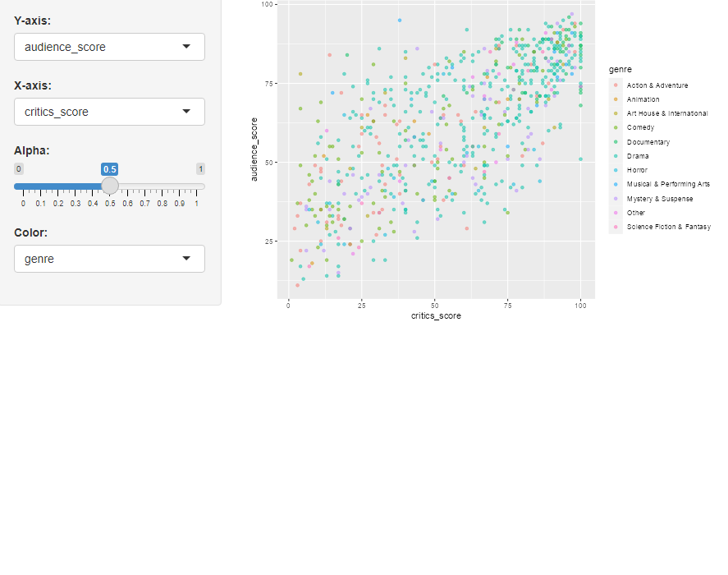Click the Horror legend color dot
728x575 pixels.
coord(616,170)
